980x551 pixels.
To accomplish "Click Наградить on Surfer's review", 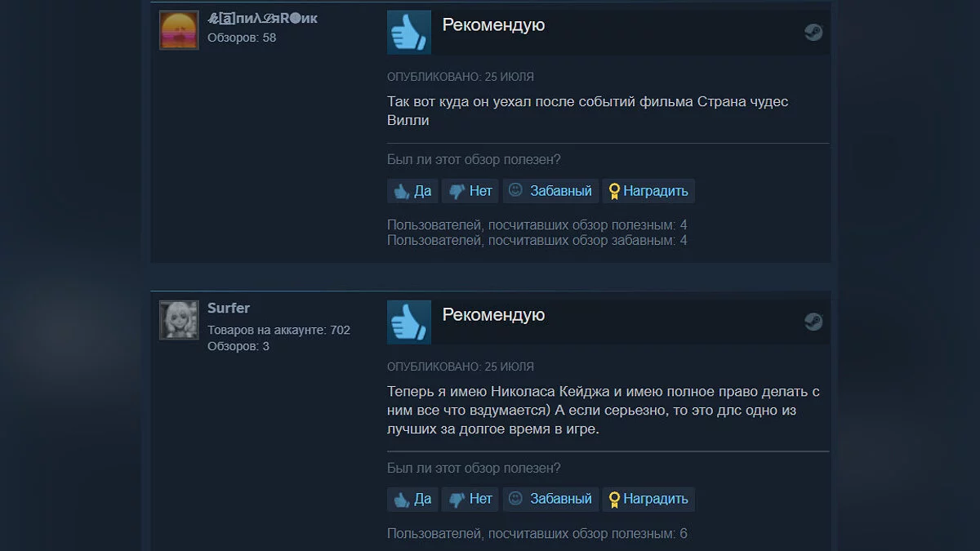I will pos(648,499).
